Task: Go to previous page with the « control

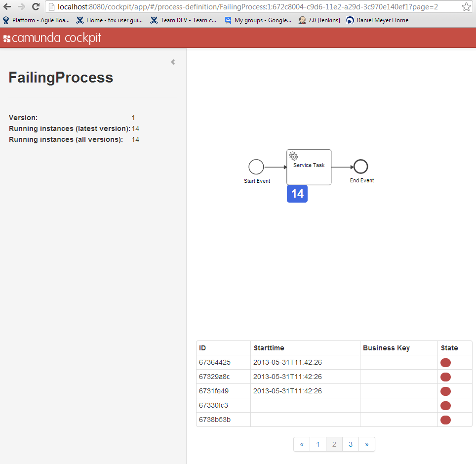Action: (x=302, y=444)
